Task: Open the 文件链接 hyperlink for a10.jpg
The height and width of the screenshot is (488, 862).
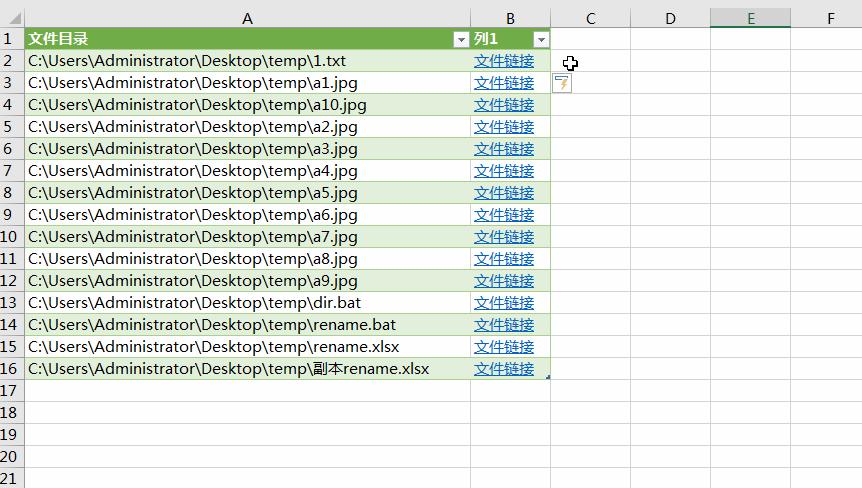Action: tap(504, 105)
